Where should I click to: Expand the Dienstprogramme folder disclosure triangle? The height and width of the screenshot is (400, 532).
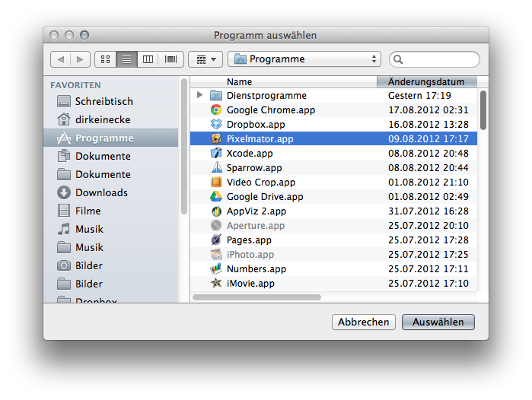coord(199,96)
